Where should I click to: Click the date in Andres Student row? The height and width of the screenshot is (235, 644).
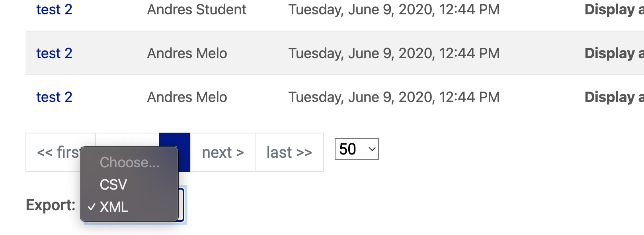coord(394,10)
